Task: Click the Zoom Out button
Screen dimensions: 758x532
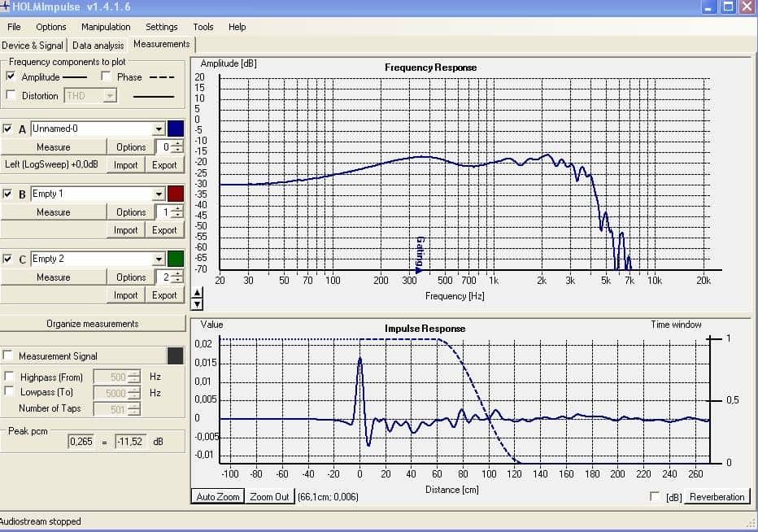Action: click(x=270, y=497)
